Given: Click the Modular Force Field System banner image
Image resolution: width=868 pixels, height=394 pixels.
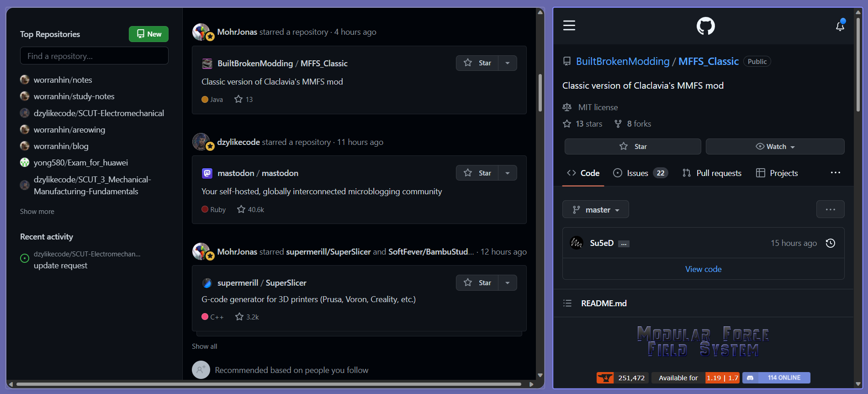Looking at the screenshot, I should [703, 341].
